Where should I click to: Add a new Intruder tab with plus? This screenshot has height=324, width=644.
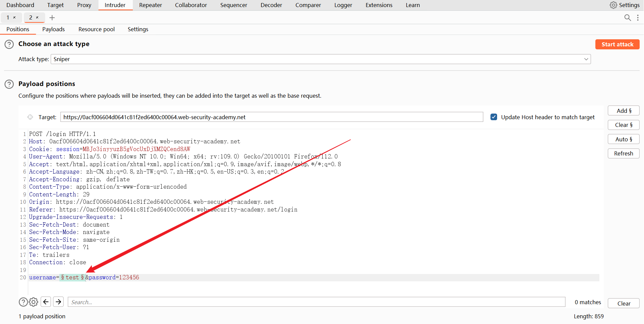tap(52, 18)
